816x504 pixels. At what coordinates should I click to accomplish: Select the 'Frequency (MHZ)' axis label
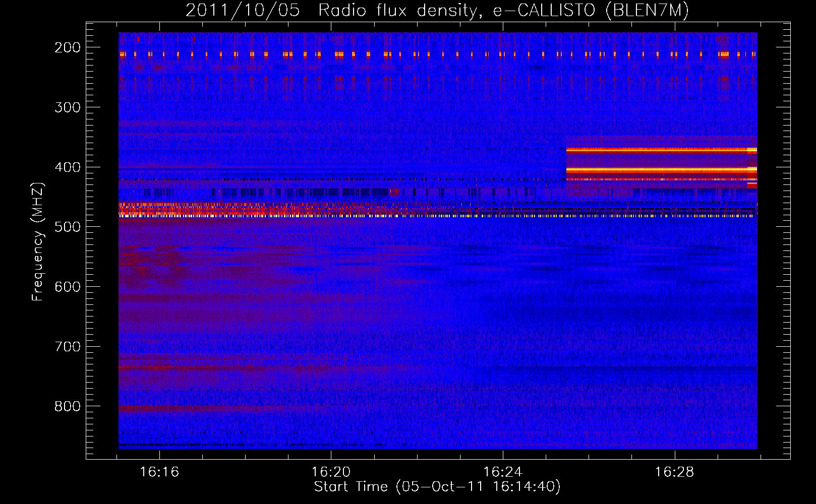click(38, 241)
